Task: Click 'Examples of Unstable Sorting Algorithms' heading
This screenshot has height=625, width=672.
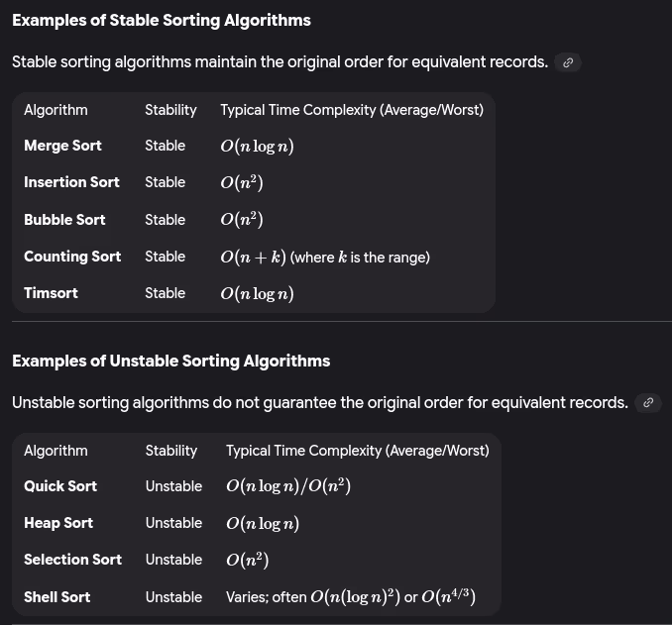Action: pyautogui.click(x=170, y=362)
